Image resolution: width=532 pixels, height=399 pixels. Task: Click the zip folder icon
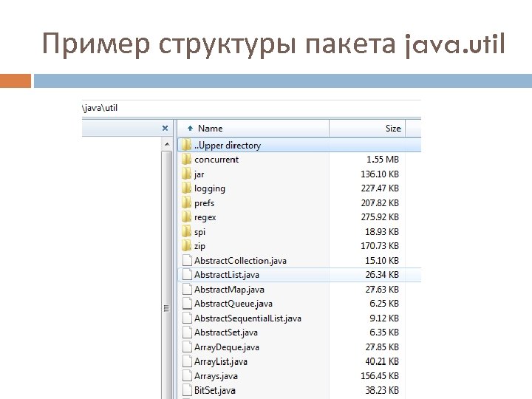pyautogui.click(x=186, y=246)
